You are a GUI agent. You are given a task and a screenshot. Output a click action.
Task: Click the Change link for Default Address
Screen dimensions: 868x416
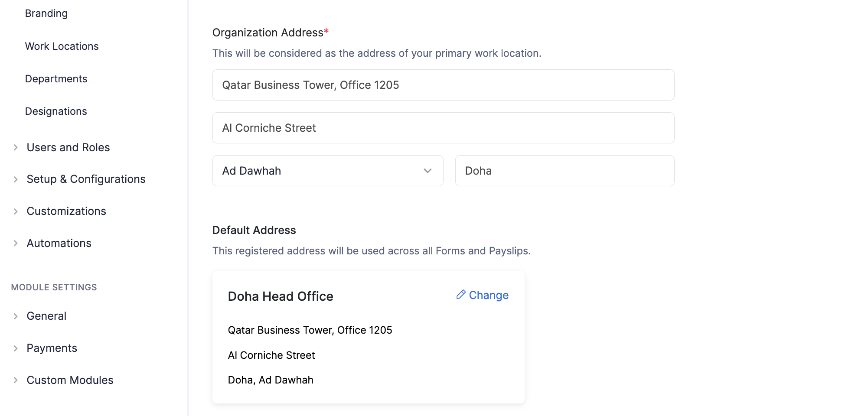[x=489, y=295]
